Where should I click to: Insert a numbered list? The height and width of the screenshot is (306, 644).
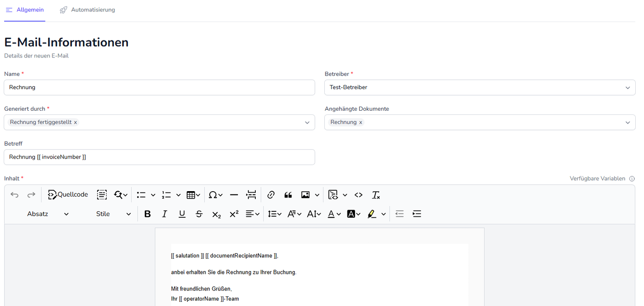(x=167, y=195)
